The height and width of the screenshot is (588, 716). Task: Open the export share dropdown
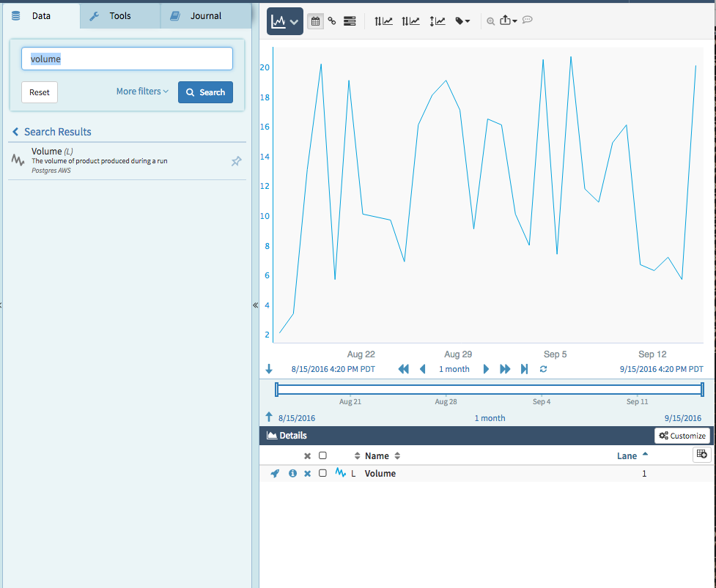click(509, 21)
